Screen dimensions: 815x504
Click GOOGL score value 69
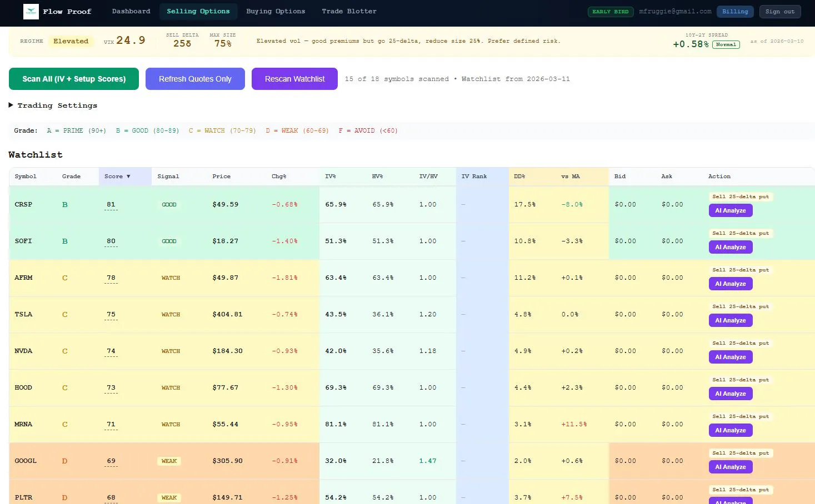click(111, 461)
